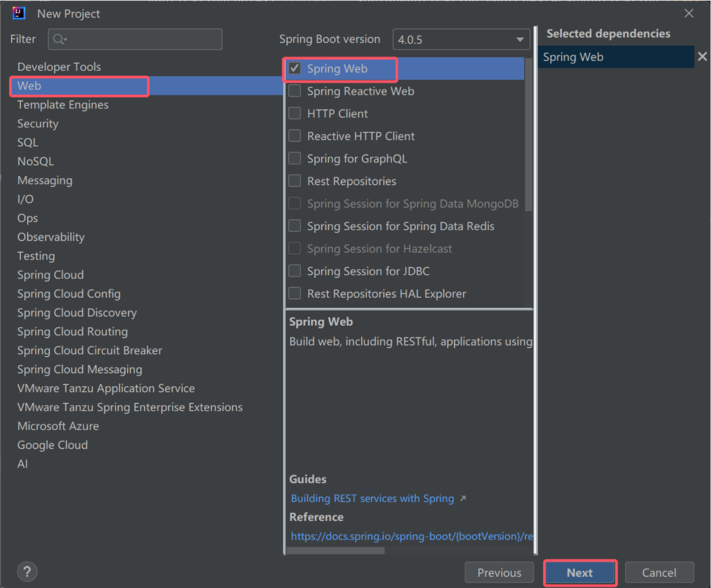The width and height of the screenshot is (711, 588).
Task: Click the Filter search input field
Action: pyautogui.click(x=135, y=39)
